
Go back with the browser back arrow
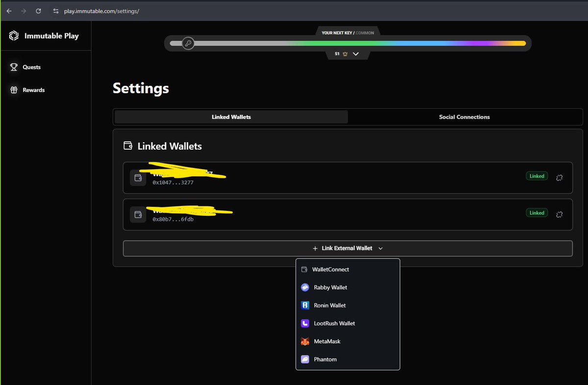pos(9,11)
